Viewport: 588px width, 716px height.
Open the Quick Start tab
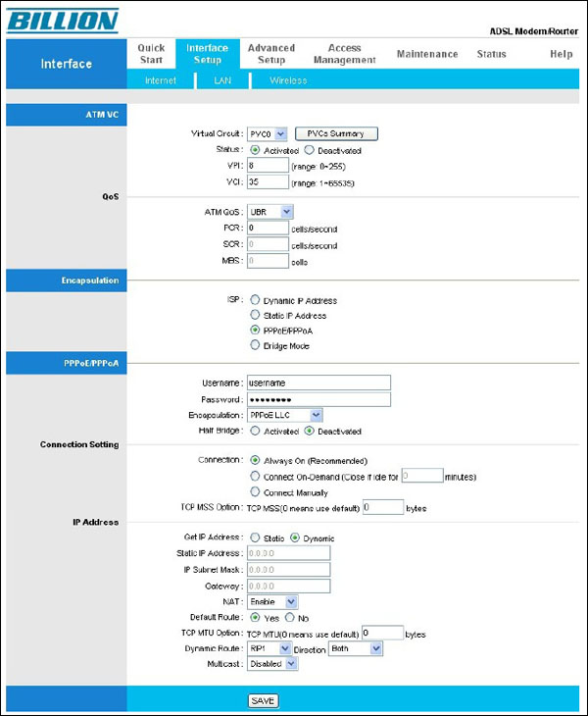(x=151, y=54)
